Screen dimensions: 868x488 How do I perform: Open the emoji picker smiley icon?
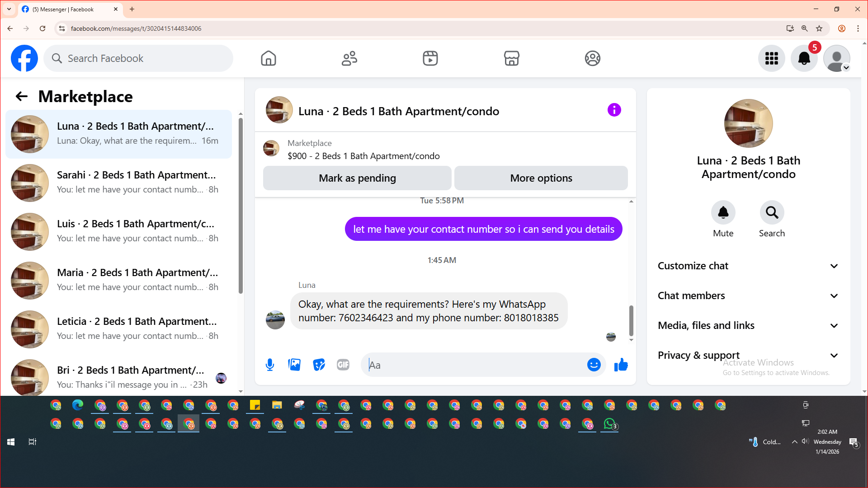tap(594, 365)
